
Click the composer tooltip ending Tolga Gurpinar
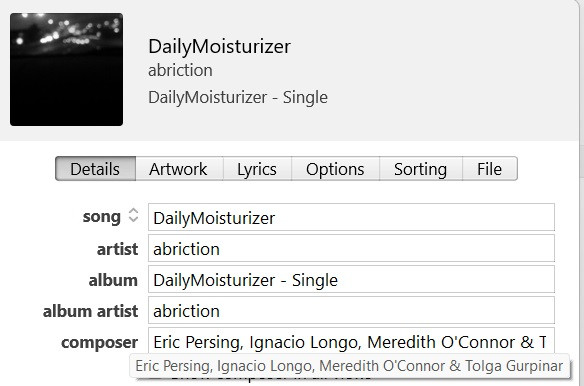click(x=349, y=366)
